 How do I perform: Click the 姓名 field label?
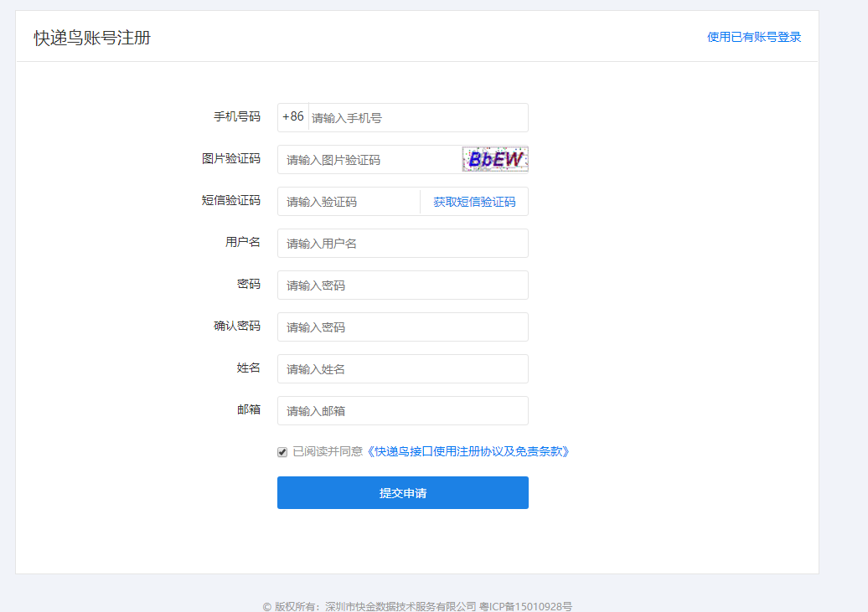pyautogui.click(x=249, y=368)
